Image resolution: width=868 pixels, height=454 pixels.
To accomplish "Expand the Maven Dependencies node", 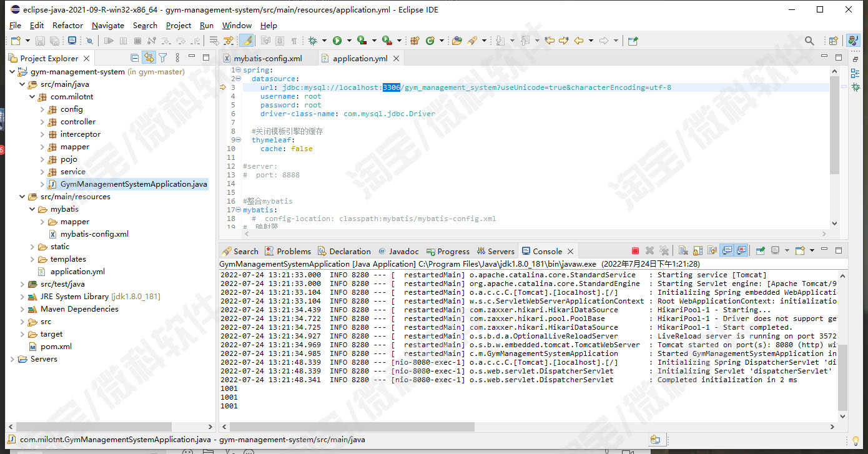I will tap(22, 309).
